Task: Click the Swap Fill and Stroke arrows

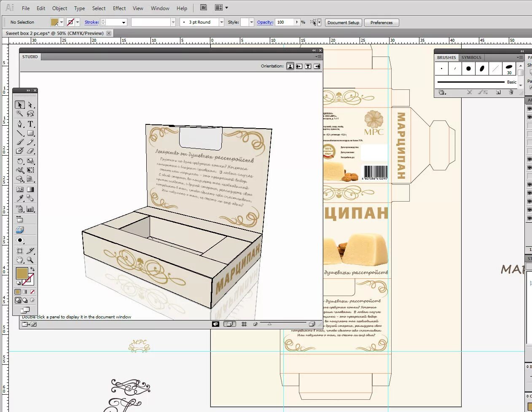Action: (x=32, y=269)
